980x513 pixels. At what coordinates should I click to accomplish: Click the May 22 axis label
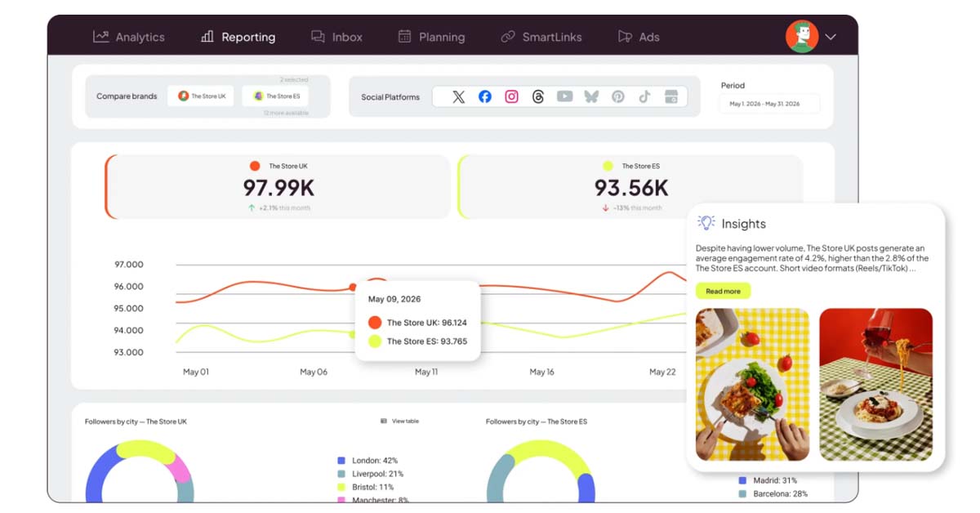(662, 372)
